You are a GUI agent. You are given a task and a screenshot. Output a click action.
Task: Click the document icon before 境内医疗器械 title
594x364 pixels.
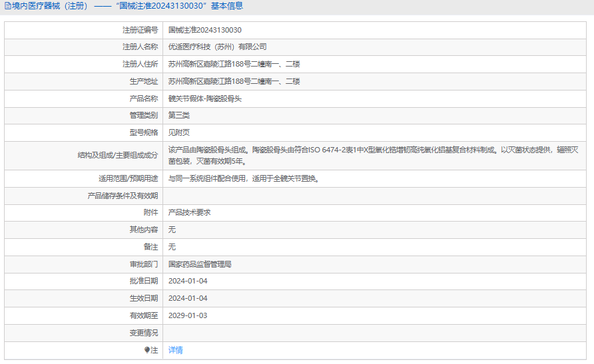(x=7, y=6)
